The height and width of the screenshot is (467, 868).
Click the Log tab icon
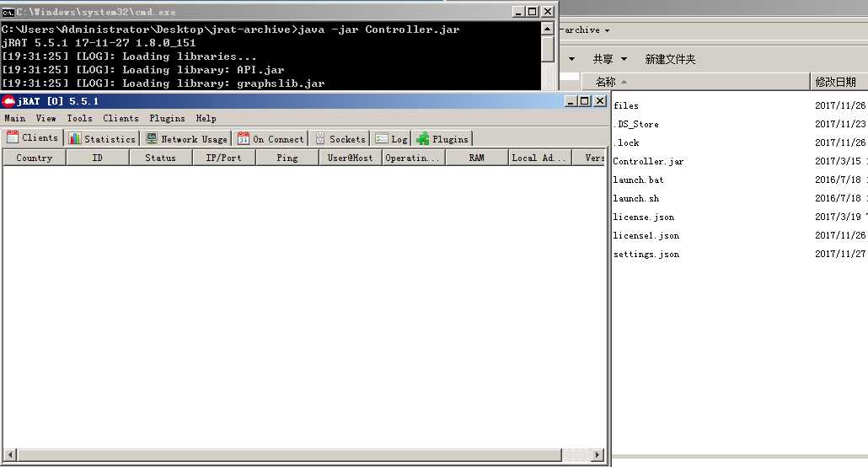(382, 138)
